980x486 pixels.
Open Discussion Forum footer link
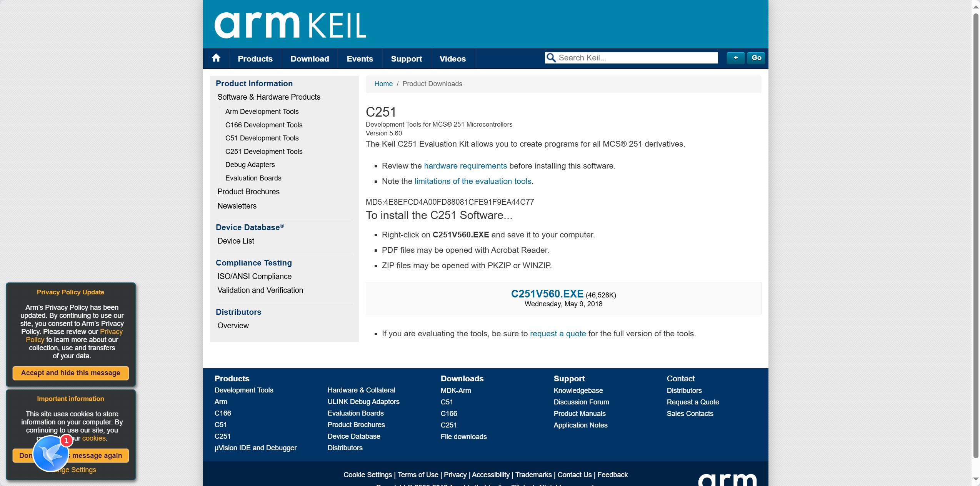[x=582, y=402]
